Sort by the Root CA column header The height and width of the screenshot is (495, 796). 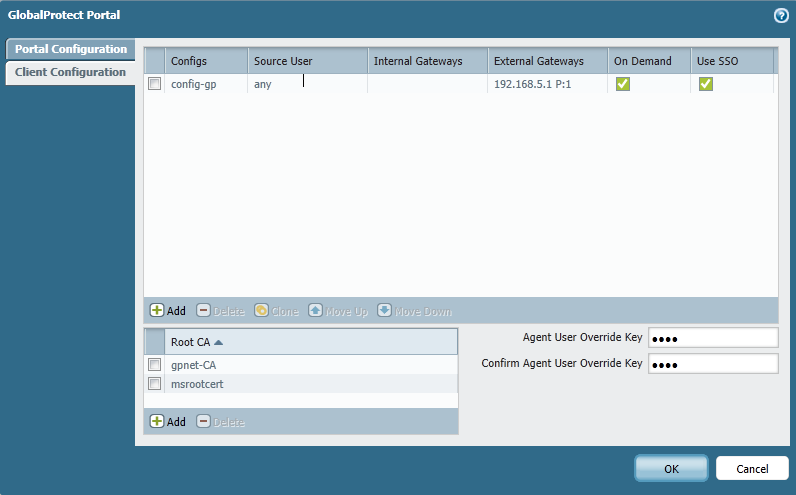(311, 342)
